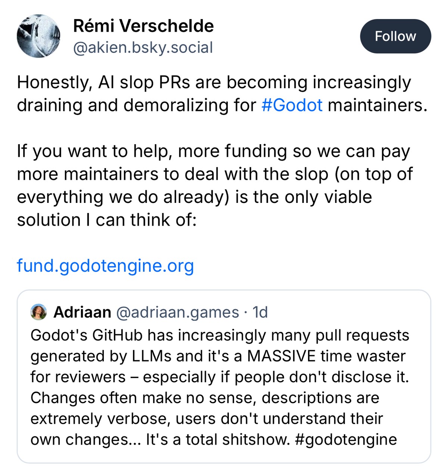Open the #godotengine hashtag in quoted post
The image size is (448, 476).
tap(346, 439)
